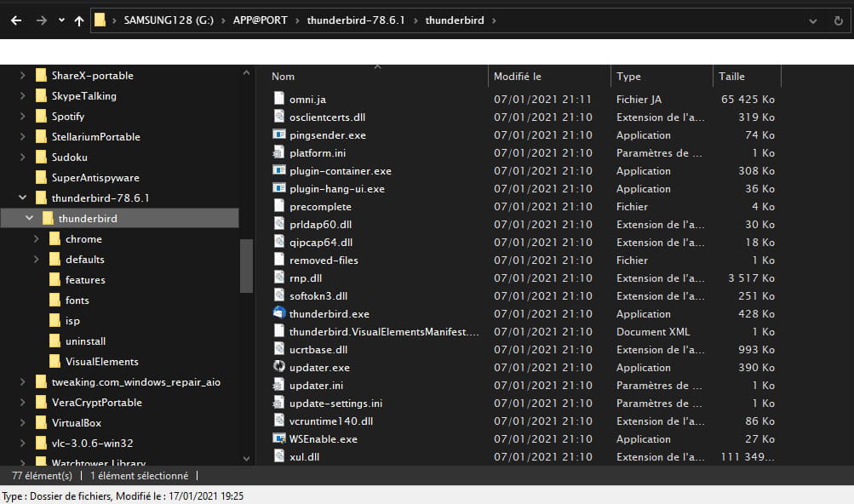Screen dimensions: 854x504
Task: Select vlc-3.0.6-win32 folder in tree
Action: (x=92, y=443)
